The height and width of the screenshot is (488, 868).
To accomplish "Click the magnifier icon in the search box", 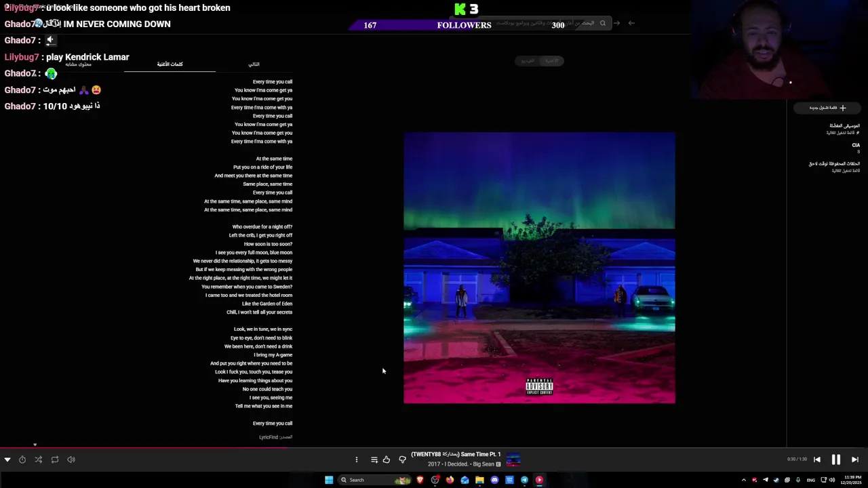I will point(602,23).
